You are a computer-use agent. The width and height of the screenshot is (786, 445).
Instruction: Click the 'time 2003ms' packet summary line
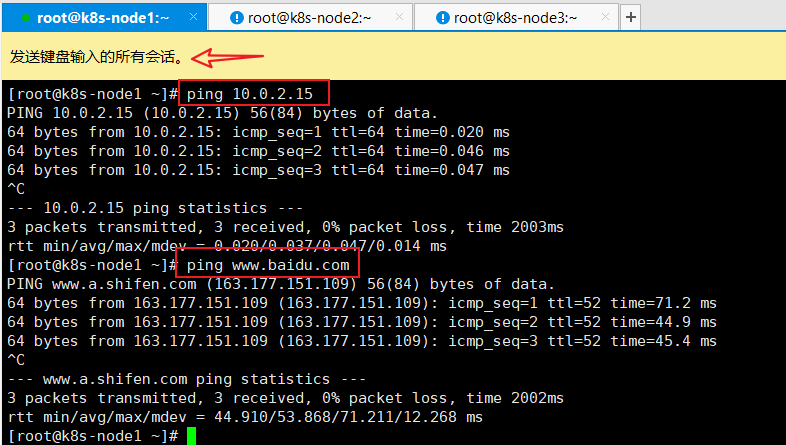(x=286, y=227)
